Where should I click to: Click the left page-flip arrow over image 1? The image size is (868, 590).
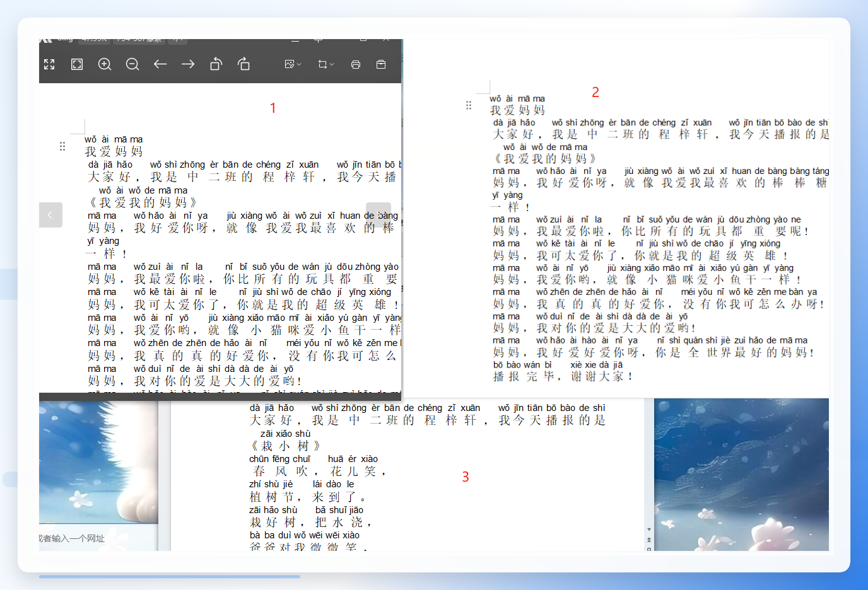pyautogui.click(x=50, y=215)
